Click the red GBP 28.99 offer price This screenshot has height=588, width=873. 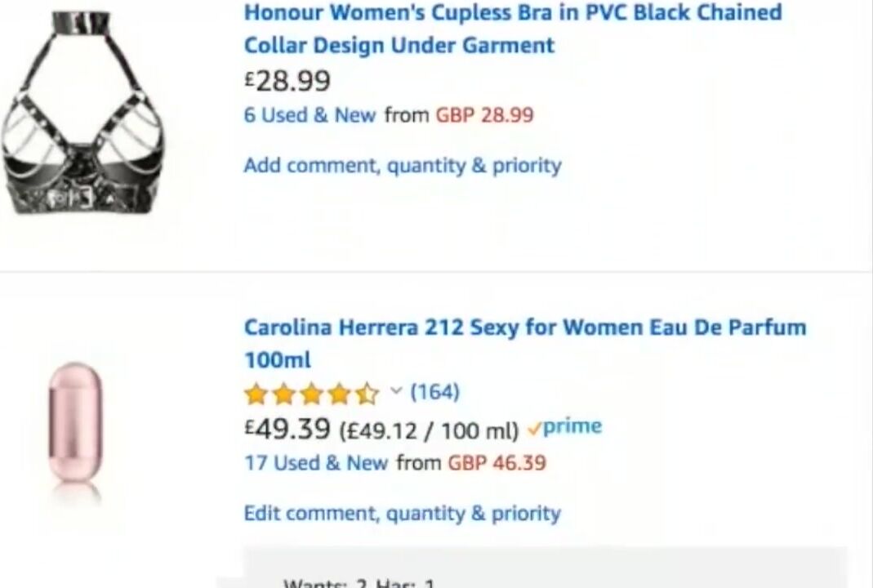click(x=484, y=115)
